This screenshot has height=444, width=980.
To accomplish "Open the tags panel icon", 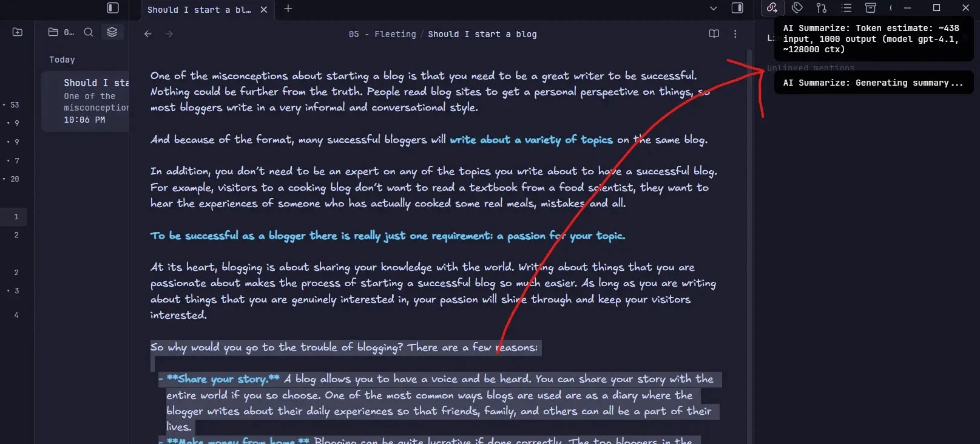I will (797, 8).
